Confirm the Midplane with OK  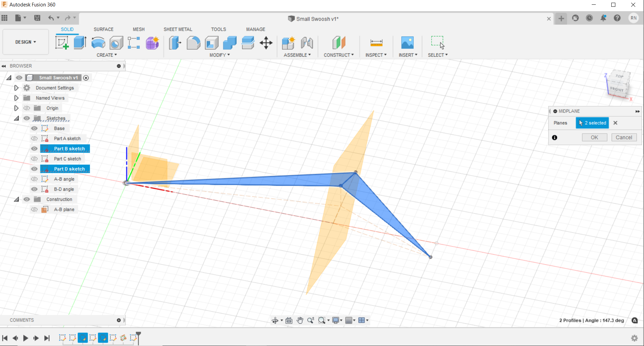coord(594,137)
